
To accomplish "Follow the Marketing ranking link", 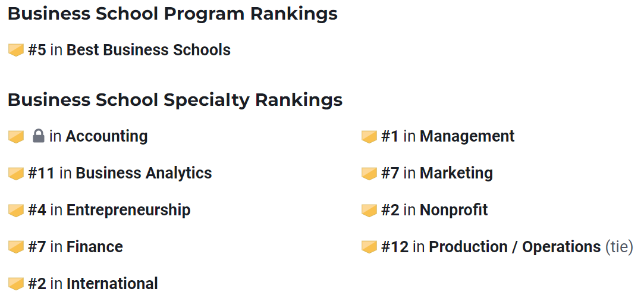I will click(456, 173).
